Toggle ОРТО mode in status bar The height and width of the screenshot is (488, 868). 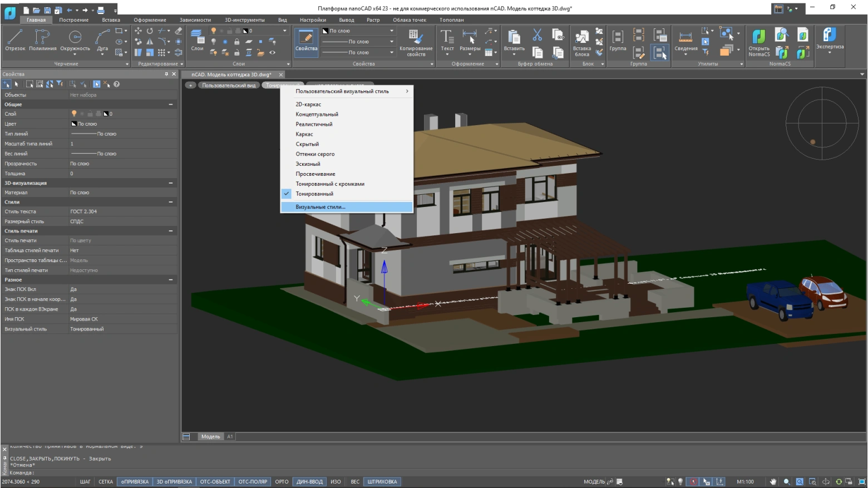(x=282, y=482)
